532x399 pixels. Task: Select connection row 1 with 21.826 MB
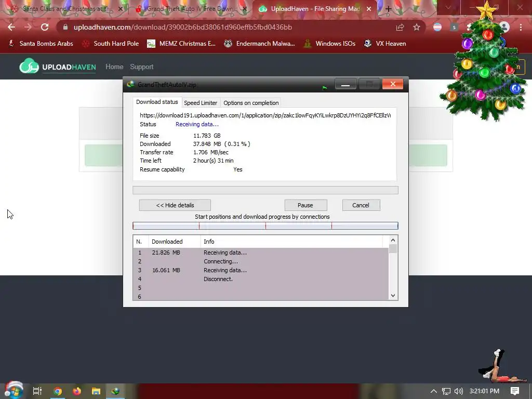(261, 252)
